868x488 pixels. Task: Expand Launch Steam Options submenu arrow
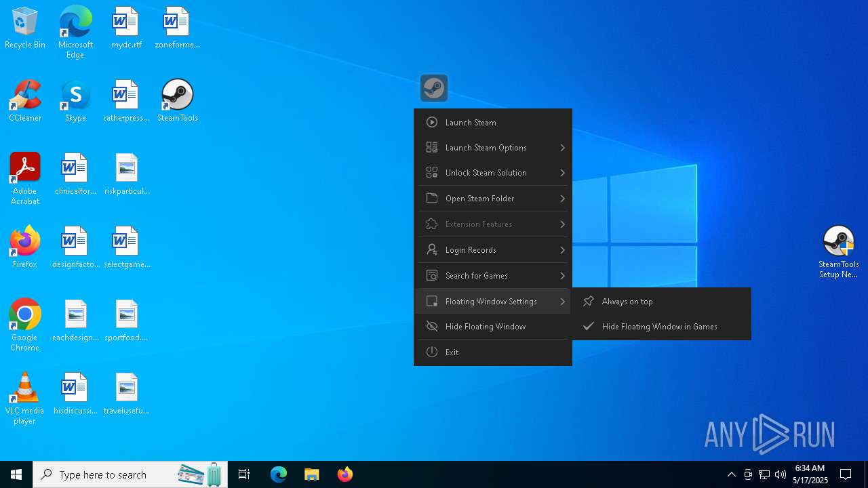click(x=563, y=148)
